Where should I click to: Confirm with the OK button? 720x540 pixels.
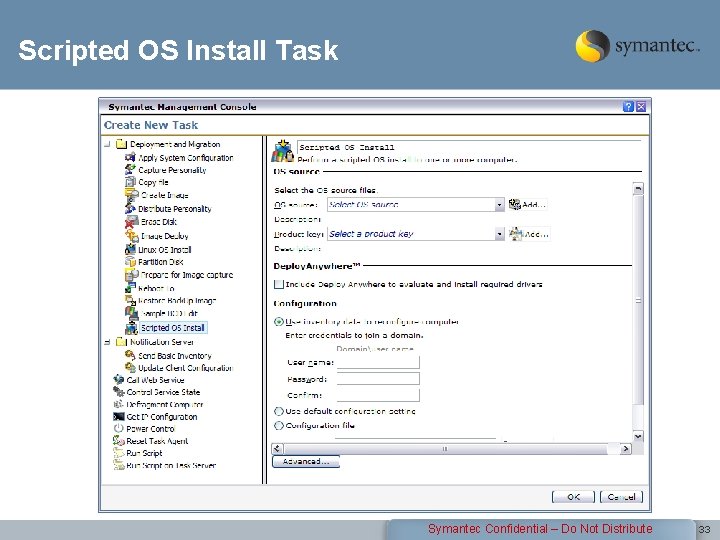(x=573, y=497)
